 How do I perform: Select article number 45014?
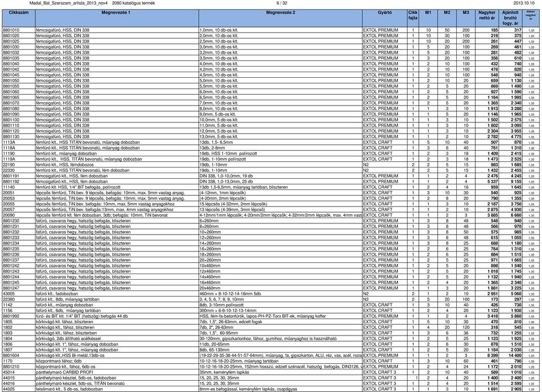pos(8,372)
